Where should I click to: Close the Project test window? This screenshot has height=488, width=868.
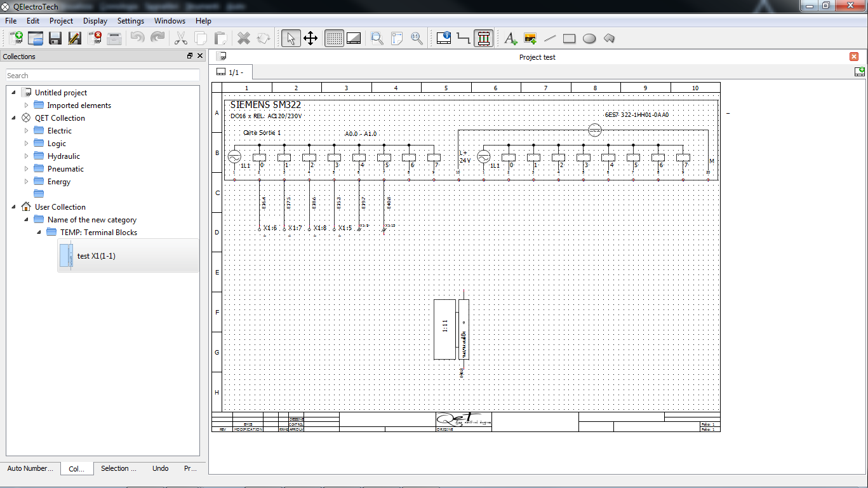coord(854,57)
